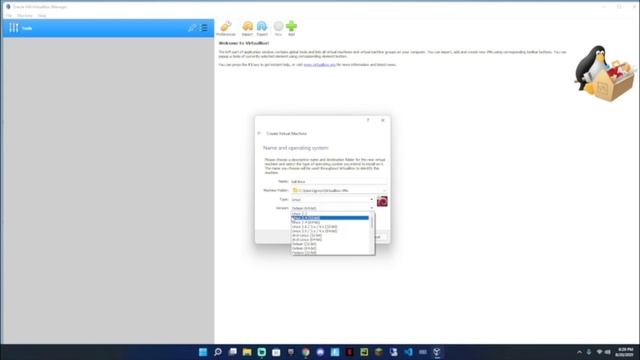The height and width of the screenshot is (360, 640).
Task: Open Visual Studio Code from the taskbar
Action: [x=408, y=352]
